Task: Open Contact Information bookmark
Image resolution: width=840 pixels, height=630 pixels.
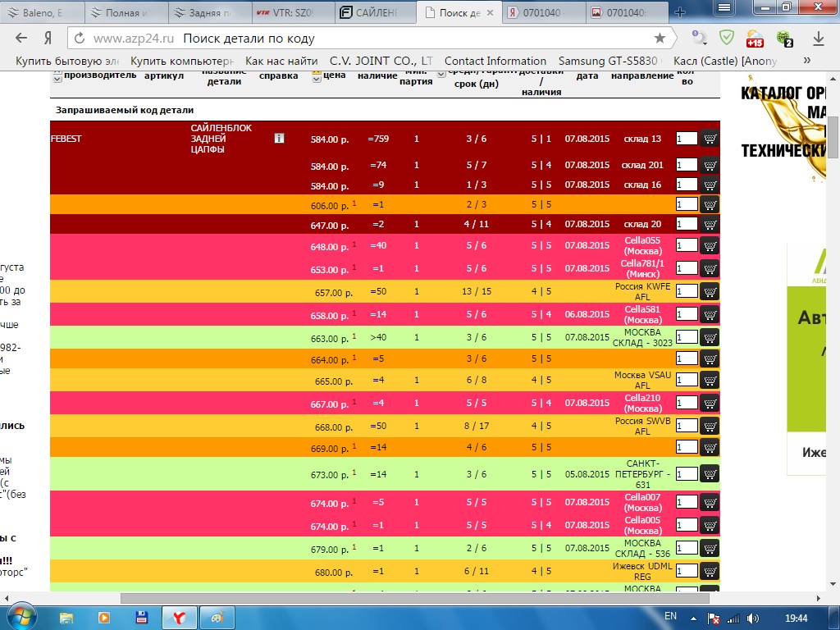Action: click(495, 61)
